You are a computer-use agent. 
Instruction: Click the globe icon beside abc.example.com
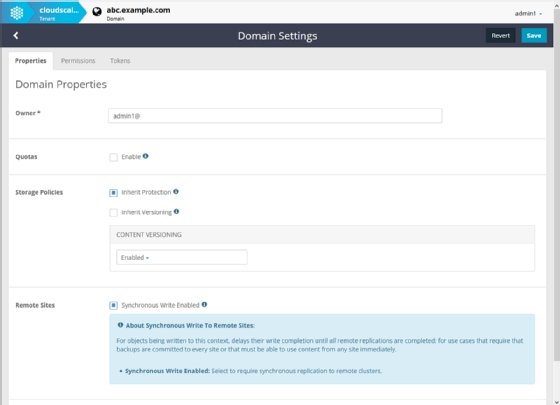pyautogui.click(x=97, y=12)
